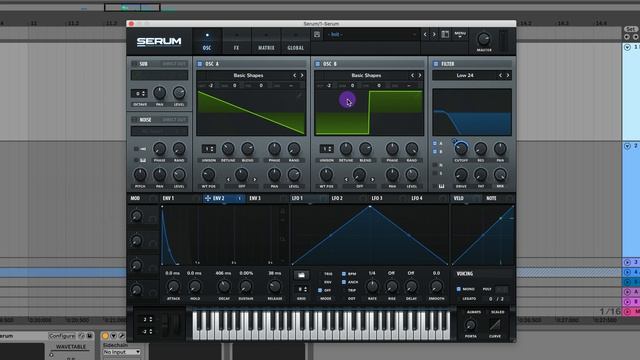Toggle filter routing for oscillator A
The width and height of the screenshot is (640, 360).
[435, 144]
